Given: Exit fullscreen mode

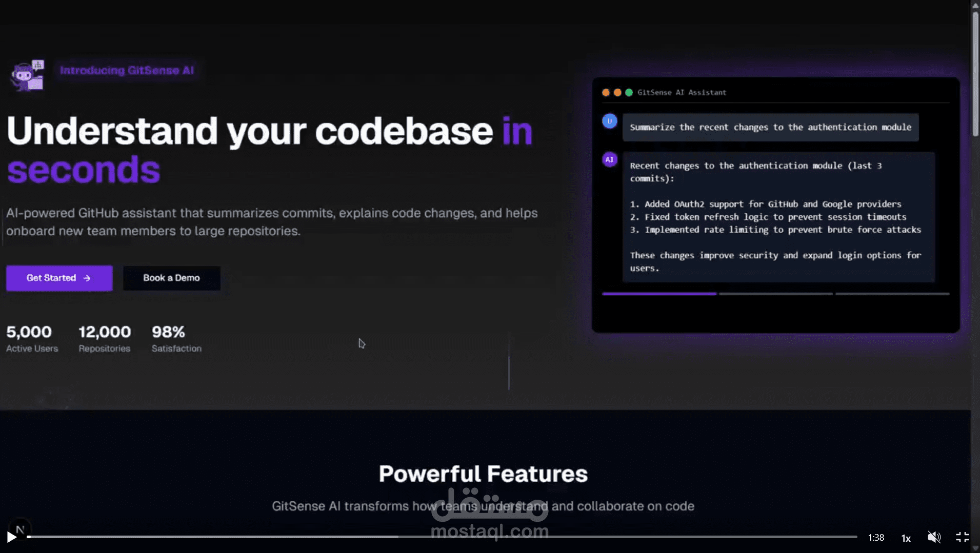Looking at the screenshot, I should coord(962,537).
